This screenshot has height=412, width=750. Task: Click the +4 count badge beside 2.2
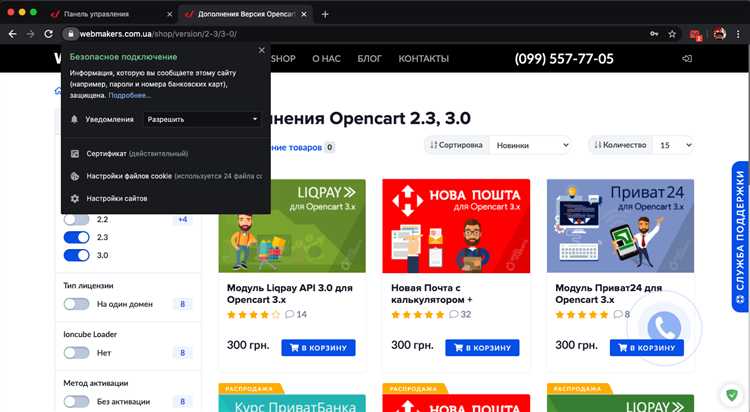[182, 220]
